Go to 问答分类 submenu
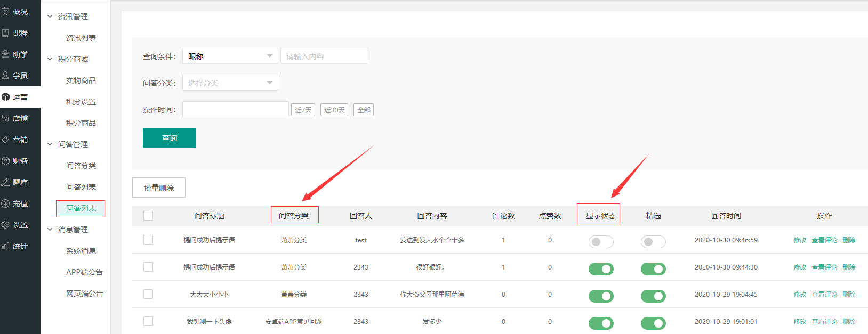 point(81,166)
